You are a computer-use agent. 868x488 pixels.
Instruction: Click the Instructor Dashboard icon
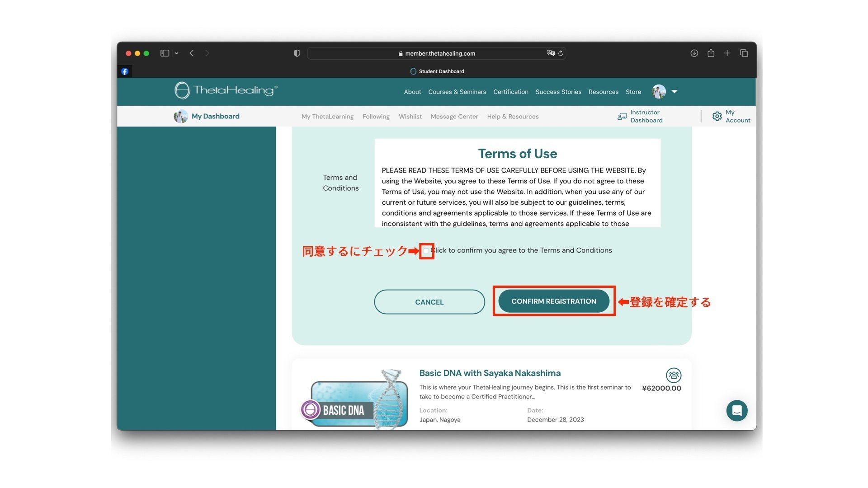point(622,116)
